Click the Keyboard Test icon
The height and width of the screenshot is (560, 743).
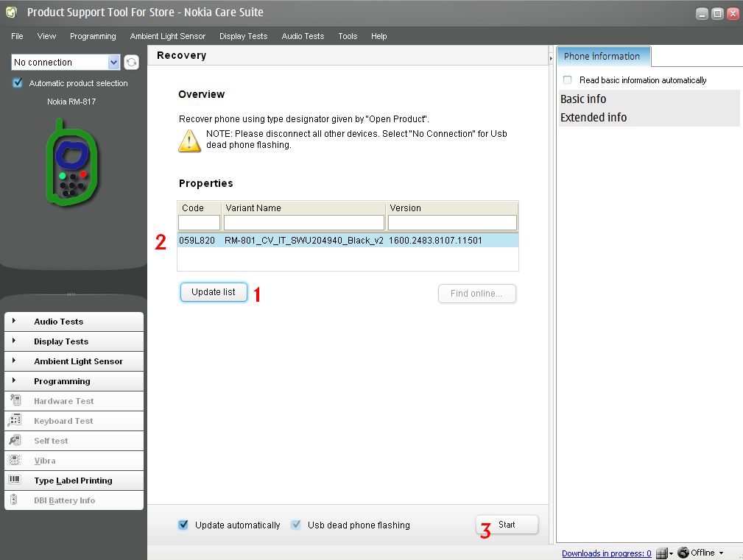click(x=15, y=420)
